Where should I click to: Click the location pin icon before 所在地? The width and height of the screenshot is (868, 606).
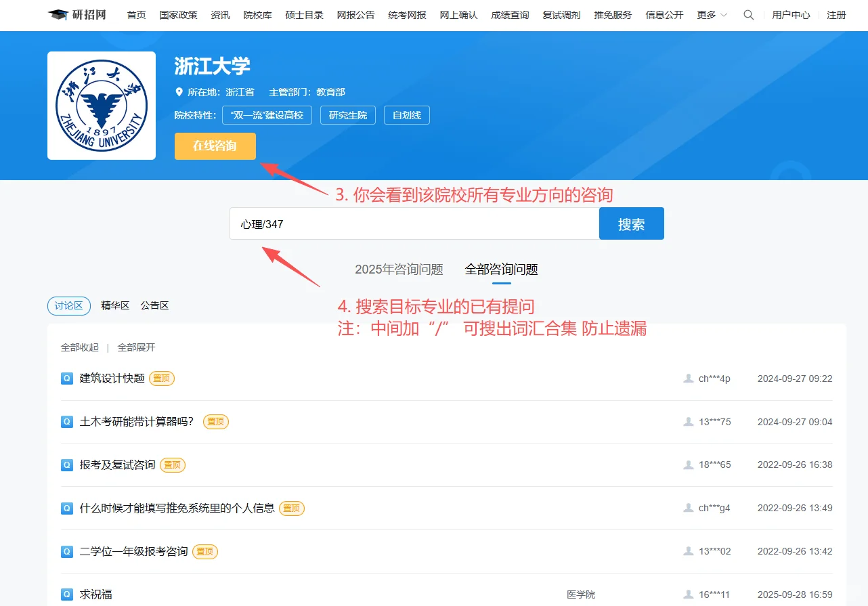click(179, 91)
